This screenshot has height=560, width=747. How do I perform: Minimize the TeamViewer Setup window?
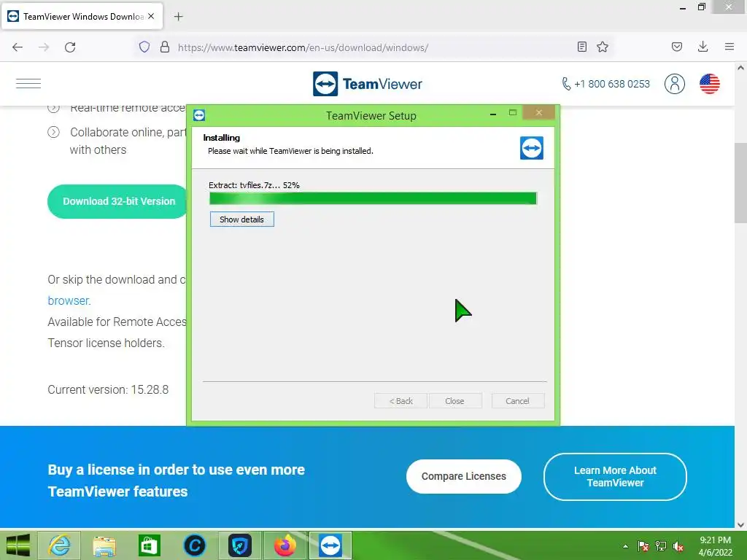493,114
